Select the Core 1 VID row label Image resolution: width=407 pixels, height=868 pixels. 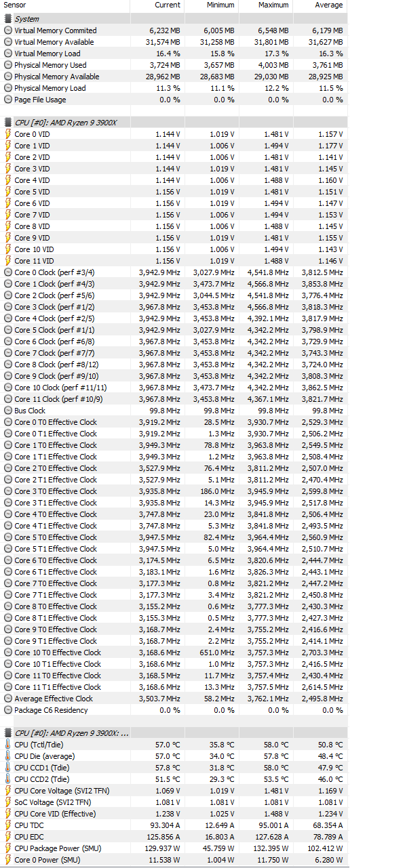pos(32,146)
